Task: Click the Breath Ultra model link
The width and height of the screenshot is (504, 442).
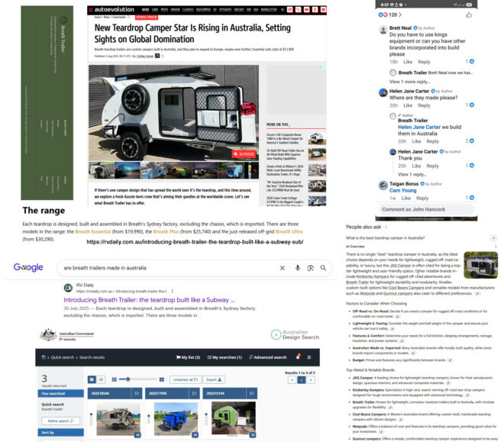Action: [289, 231]
